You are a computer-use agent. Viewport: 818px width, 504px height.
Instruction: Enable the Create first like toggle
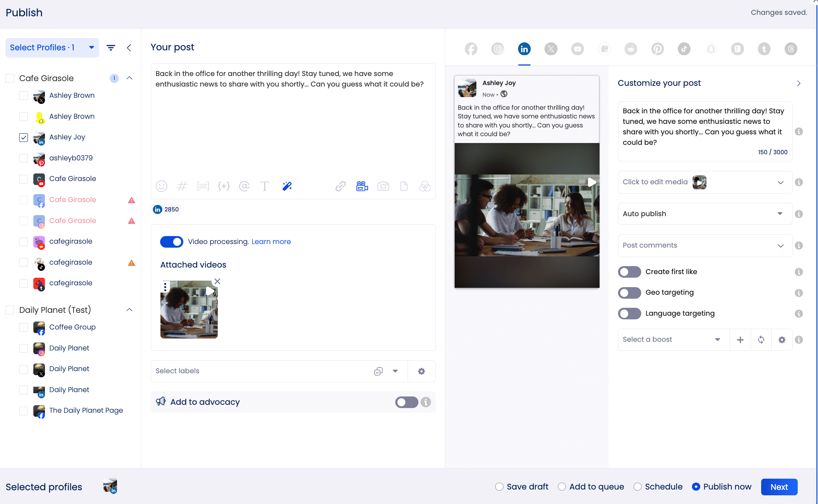click(629, 272)
